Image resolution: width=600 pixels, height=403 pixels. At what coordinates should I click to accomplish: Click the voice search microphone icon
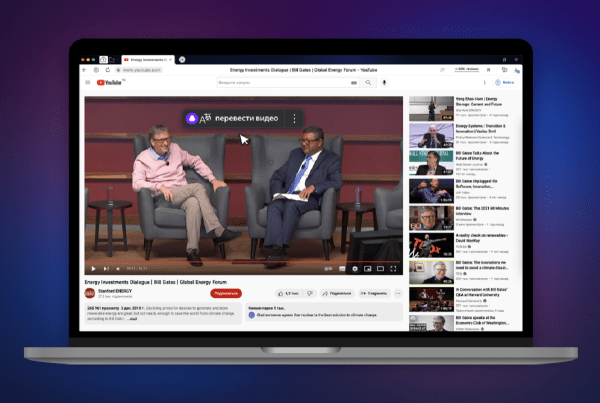[x=383, y=83]
